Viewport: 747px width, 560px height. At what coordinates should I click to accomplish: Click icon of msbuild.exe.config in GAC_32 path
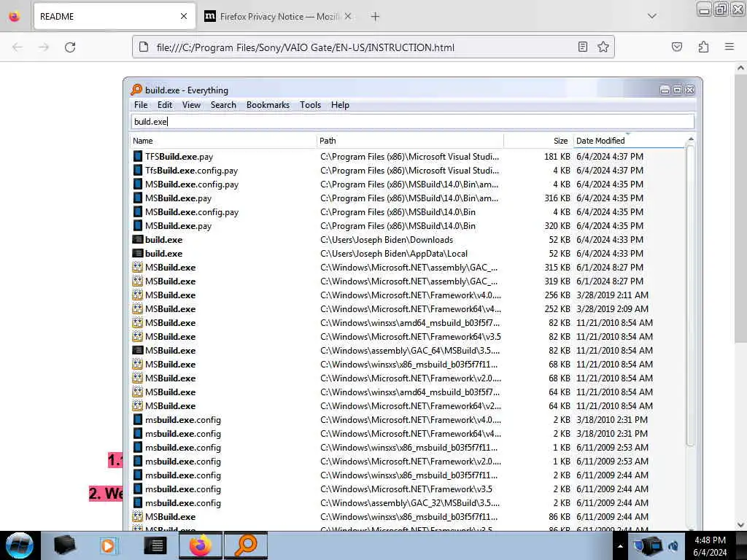click(x=138, y=503)
